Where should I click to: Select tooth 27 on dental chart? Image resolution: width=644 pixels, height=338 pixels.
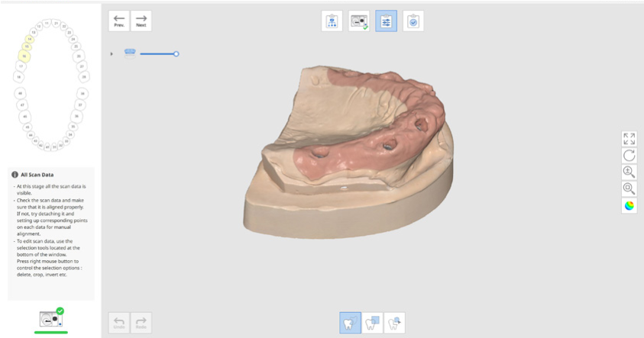[82, 66]
